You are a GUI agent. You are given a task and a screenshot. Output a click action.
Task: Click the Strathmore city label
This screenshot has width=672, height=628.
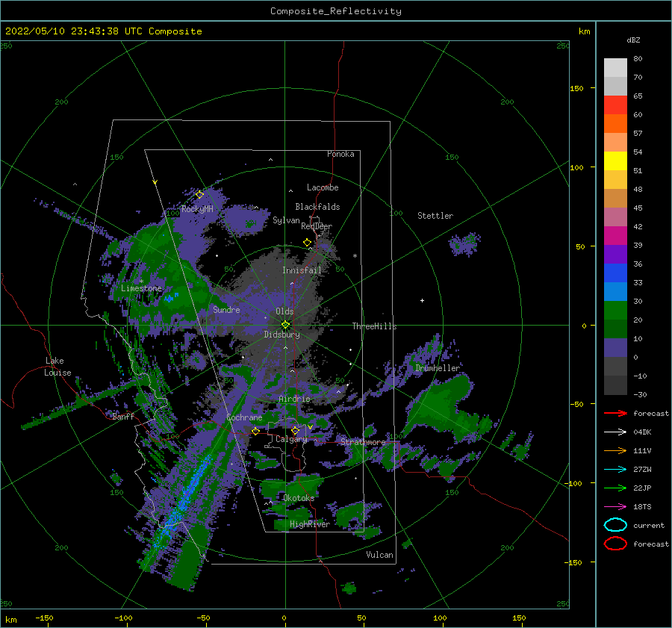[x=363, y=442]
